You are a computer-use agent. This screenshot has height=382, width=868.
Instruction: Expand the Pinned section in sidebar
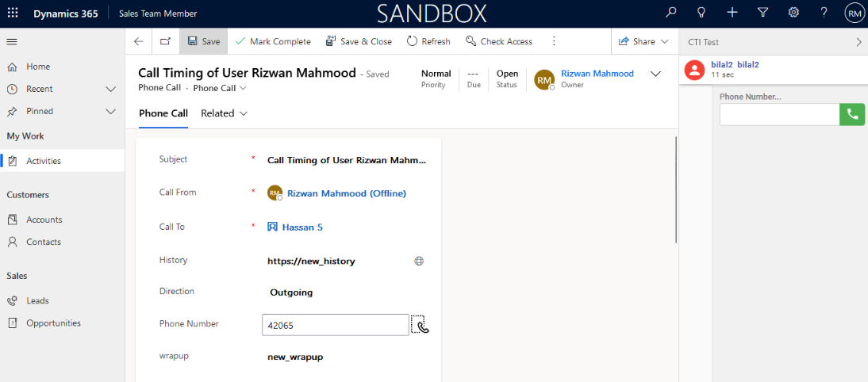click(x=110, y=111)
